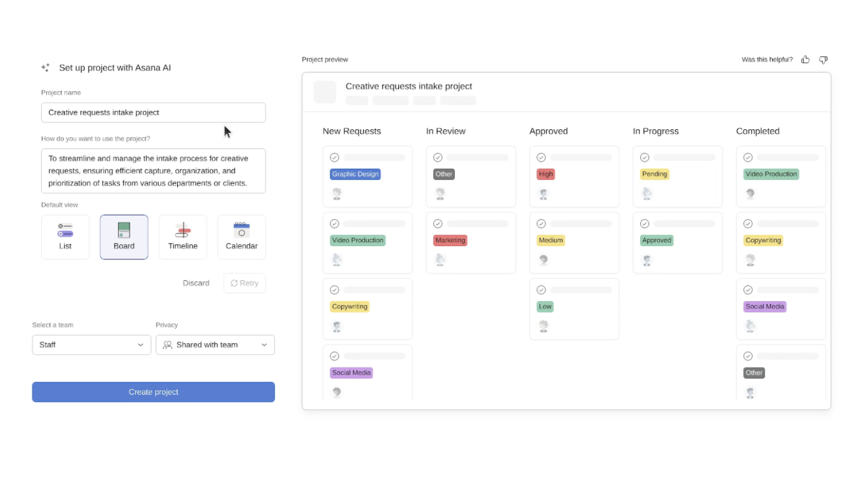
Task: Select the List default view icon
Action: click(65, 237)
